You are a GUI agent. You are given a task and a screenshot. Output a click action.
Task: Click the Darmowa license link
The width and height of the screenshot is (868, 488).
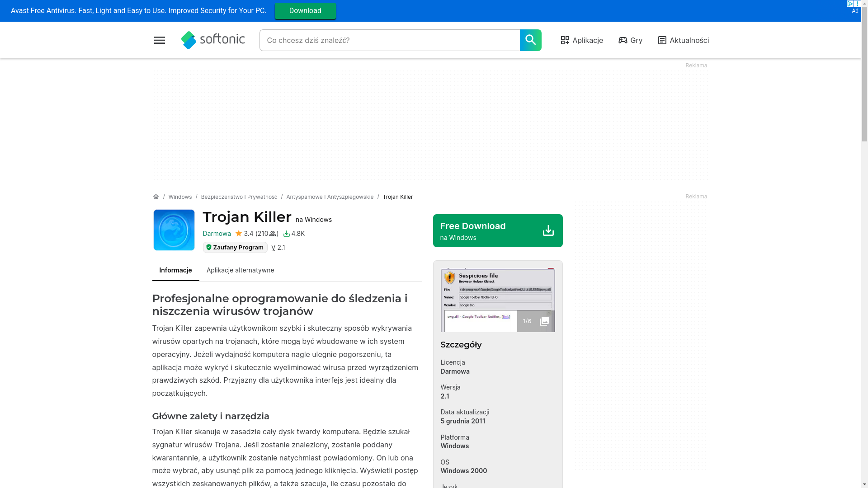[217, 234]
